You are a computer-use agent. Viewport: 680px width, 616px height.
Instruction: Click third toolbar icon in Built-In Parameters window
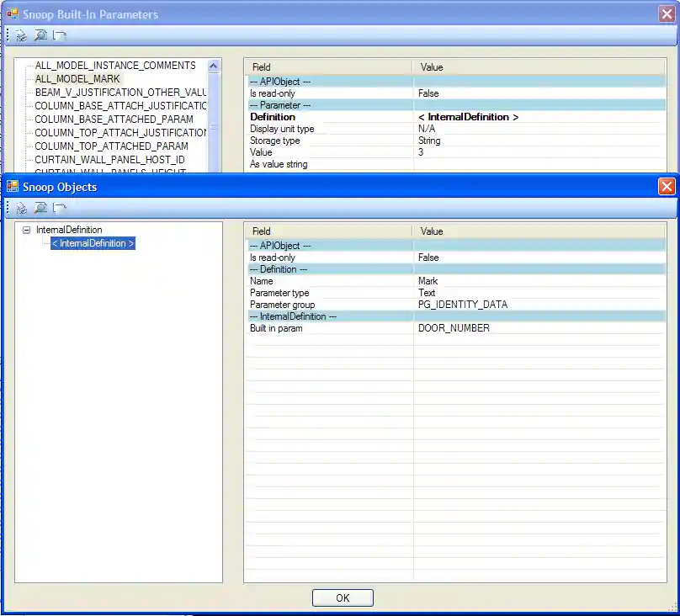coord(59,35)
